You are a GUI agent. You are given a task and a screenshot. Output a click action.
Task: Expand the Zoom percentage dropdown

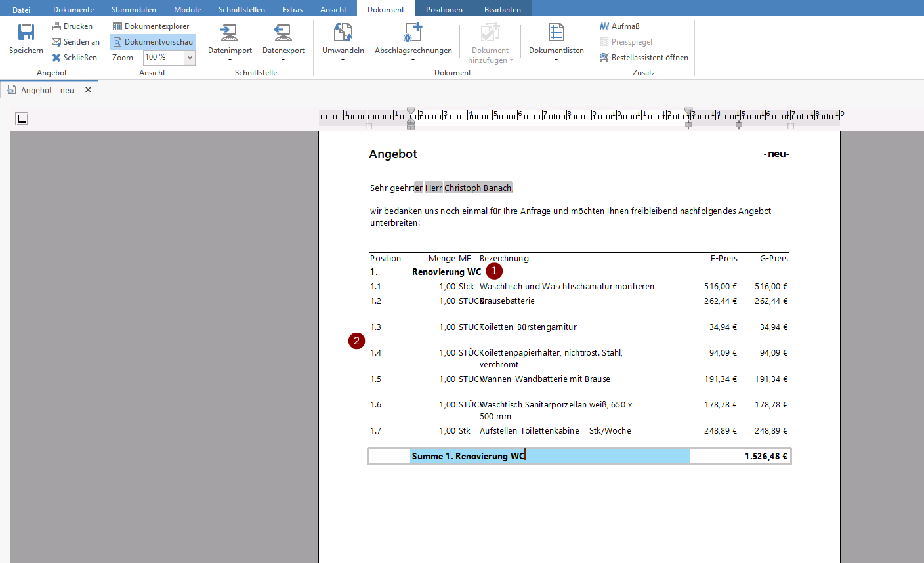point(190,58)
